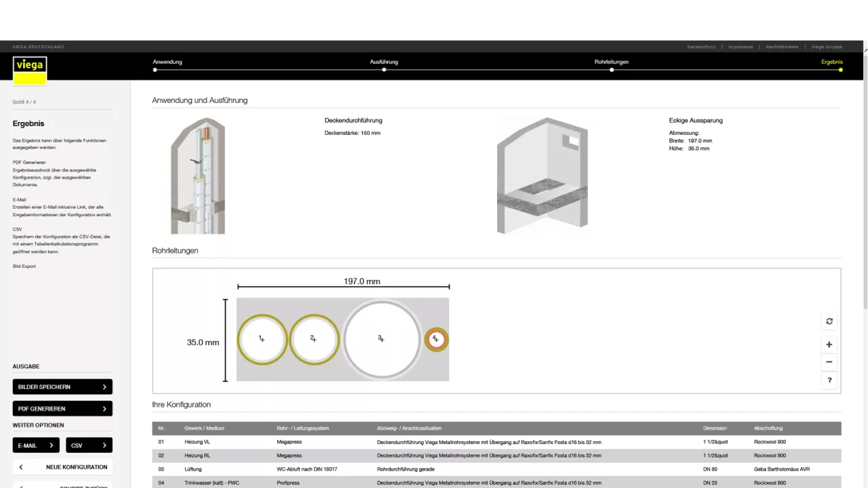Screen dimensions: 868x488
Task: Zoom in with the plus icon
Action: coord(829,344)
